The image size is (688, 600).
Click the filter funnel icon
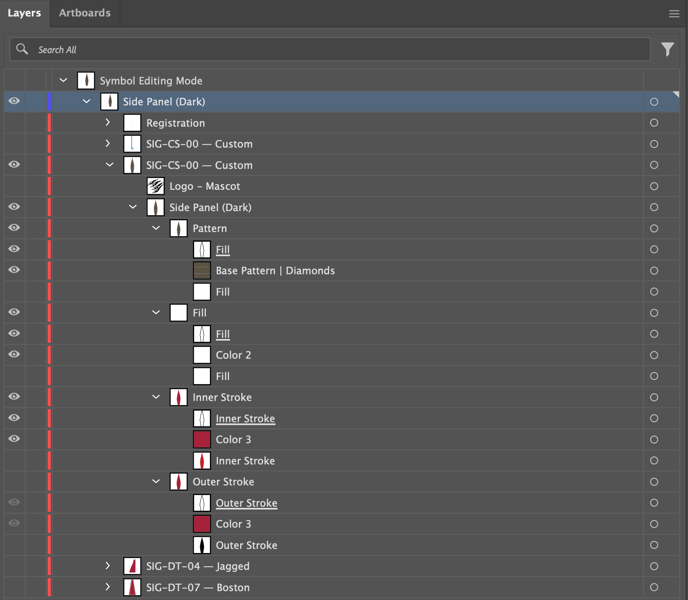[x=667, y=49]
